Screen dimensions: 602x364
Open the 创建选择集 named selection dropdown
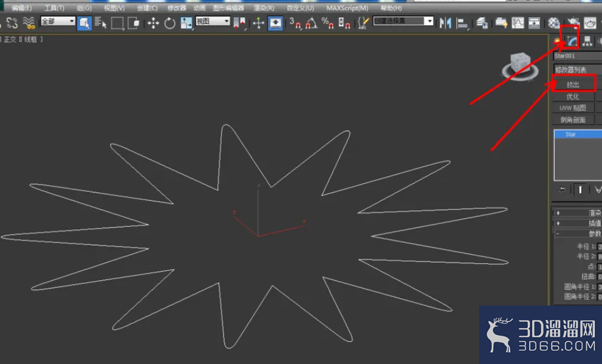coord(403,21)
